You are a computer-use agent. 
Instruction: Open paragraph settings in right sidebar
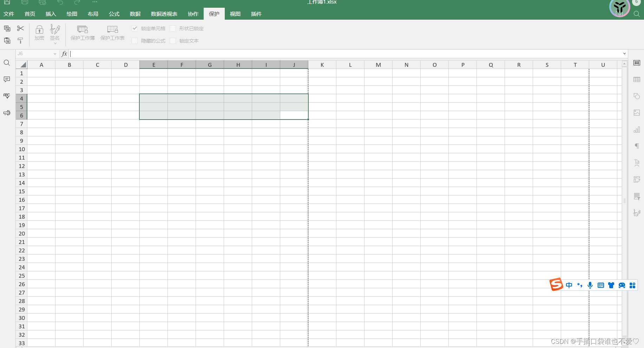coord(637,146)
